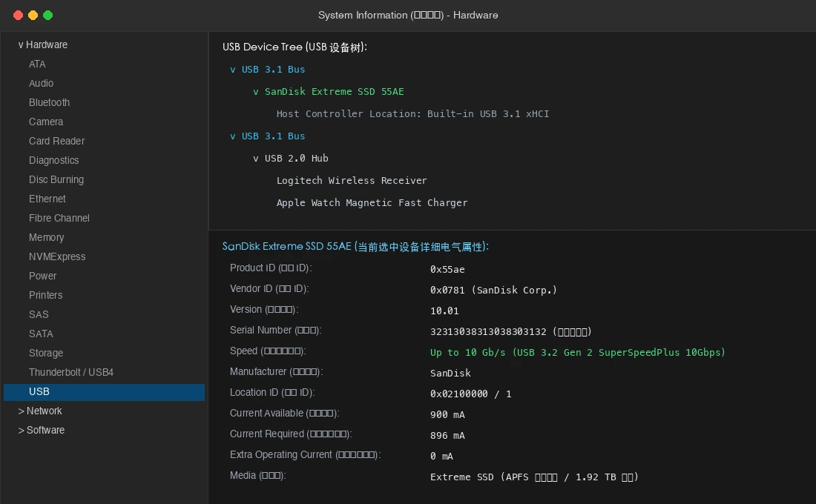Select Card Reader in the sidebar

[x=56, y=141]
